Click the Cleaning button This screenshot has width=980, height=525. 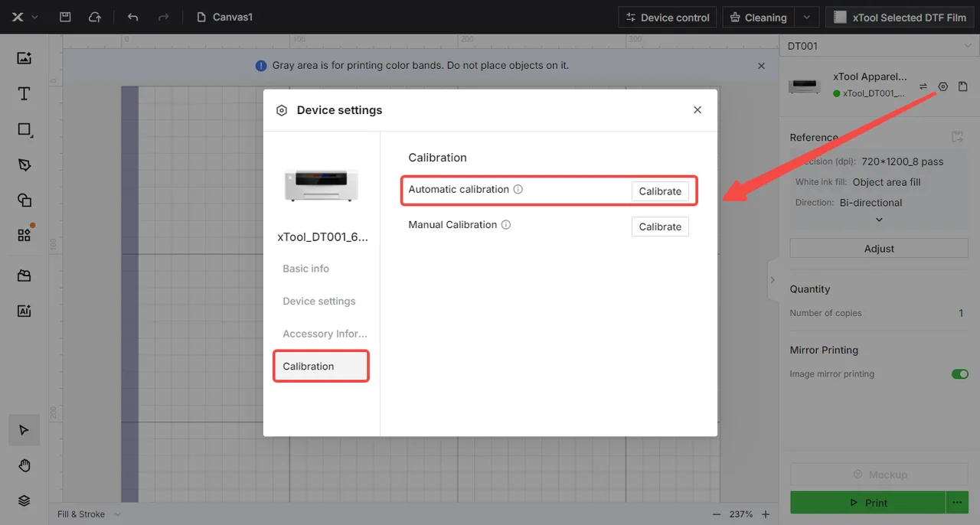(758, 17)
